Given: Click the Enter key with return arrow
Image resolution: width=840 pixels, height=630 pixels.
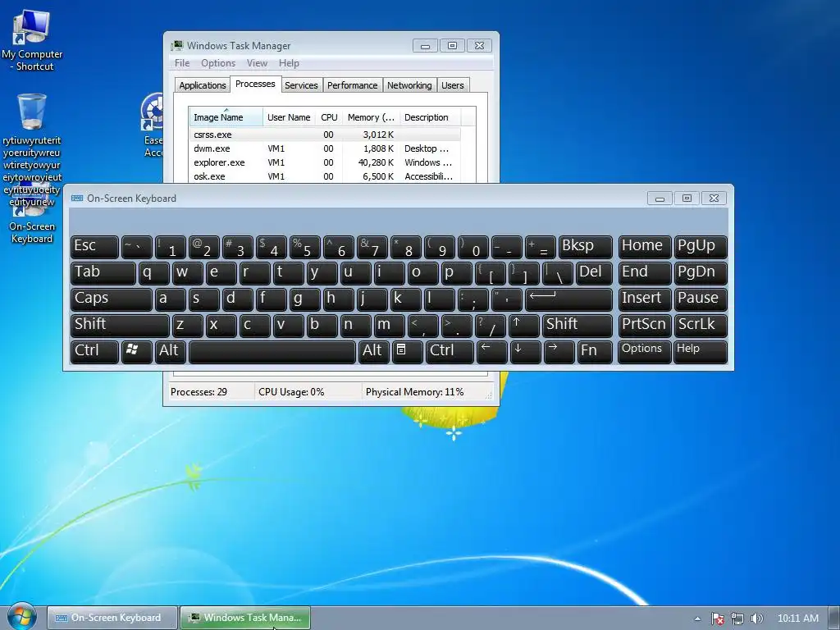Looking at the screenshot, I should [x=568, y=299].
